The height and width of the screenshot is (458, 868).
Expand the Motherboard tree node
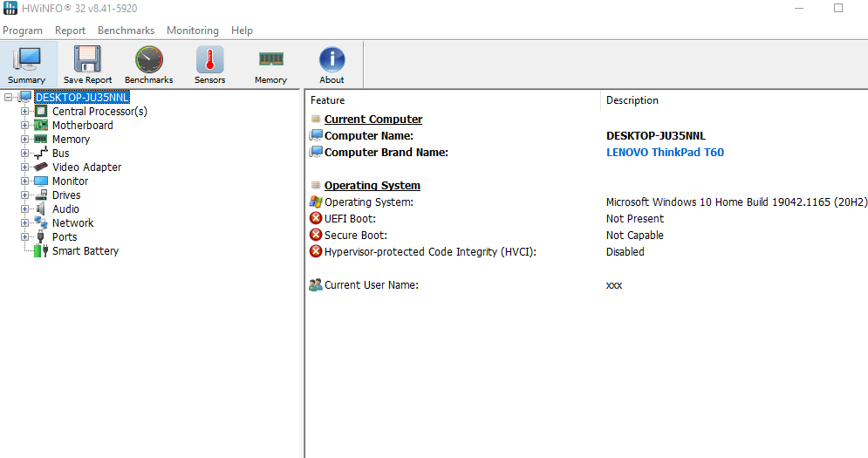[x=24, y=125]
